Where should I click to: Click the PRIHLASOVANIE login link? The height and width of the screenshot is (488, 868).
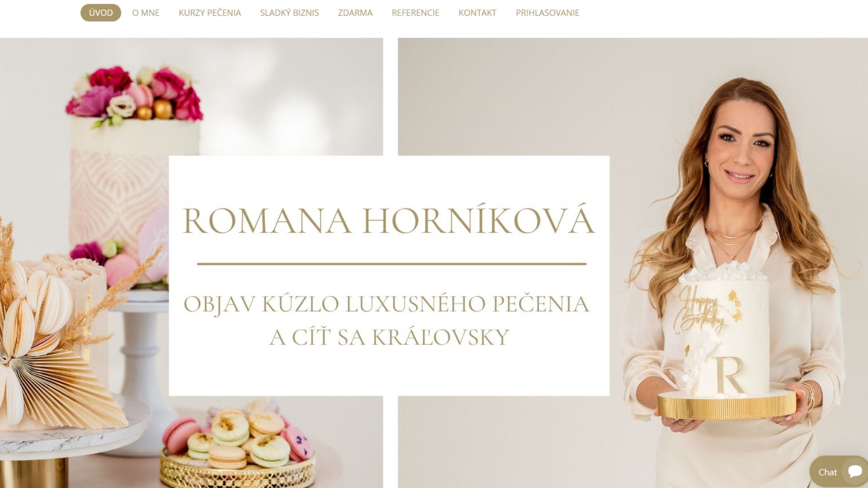pos(547,13)
